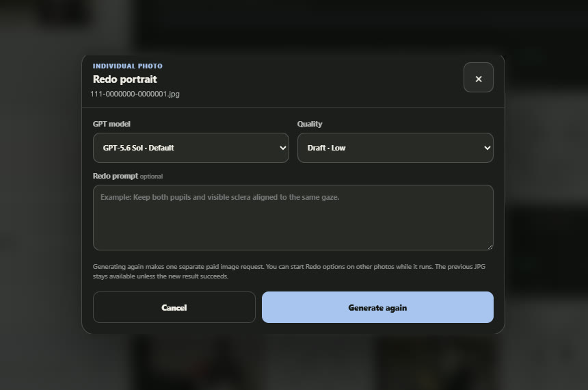This screenshot has width=588, height=390.
Task: Click the paid image request notice text
Action: click(289, 272)
